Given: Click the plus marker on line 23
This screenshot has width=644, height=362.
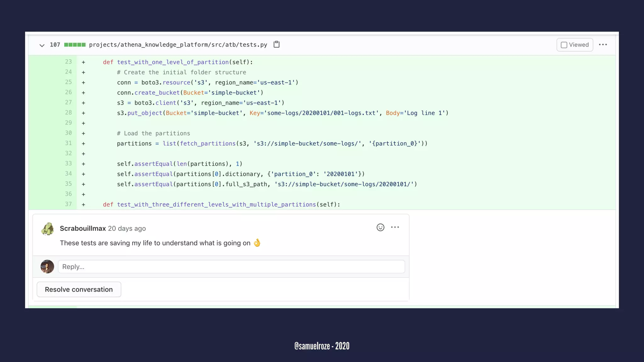Looking at the screenshot, I should [83, 62].
